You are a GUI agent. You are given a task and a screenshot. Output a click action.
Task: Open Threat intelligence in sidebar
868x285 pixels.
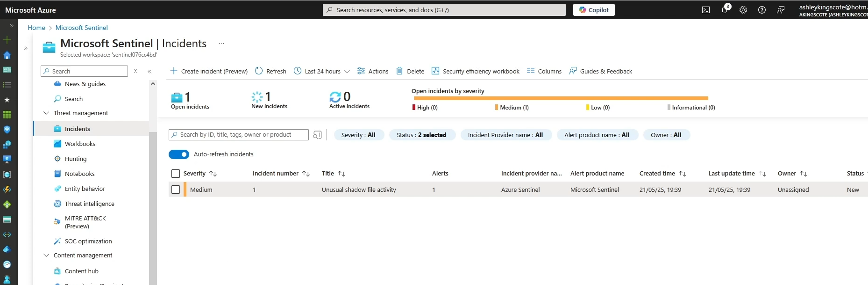[89, 204]
